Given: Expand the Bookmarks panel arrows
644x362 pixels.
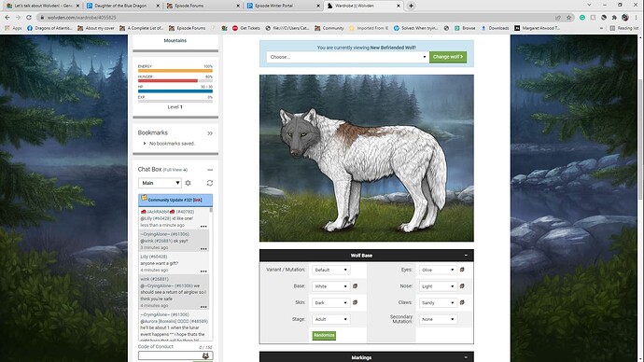Looking at the screenshot, I should pyautogui.click(x=210, y=133).
